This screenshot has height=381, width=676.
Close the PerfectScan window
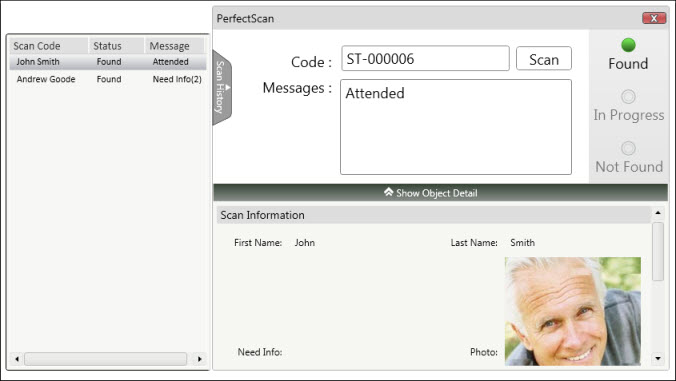click(654, 18)
